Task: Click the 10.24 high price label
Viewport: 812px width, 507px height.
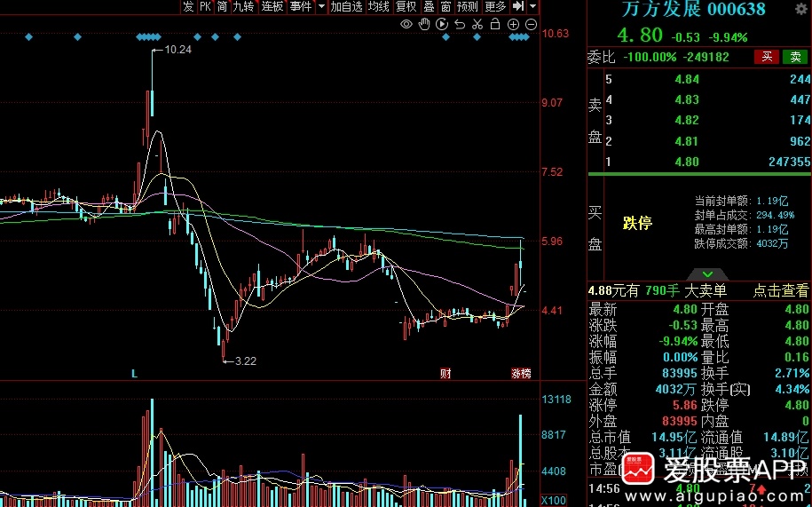Action: coord(178,50)
